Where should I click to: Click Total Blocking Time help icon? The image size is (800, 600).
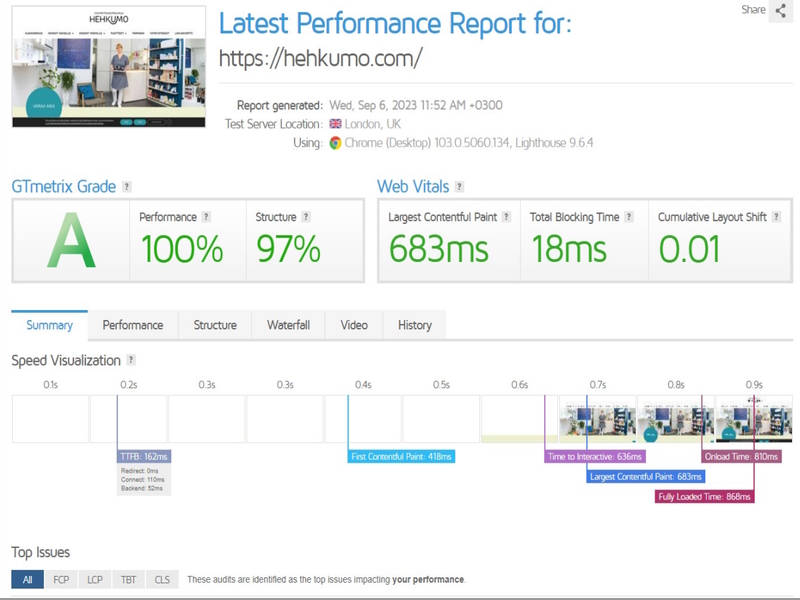pyautogui.click(x=629, y=217)
